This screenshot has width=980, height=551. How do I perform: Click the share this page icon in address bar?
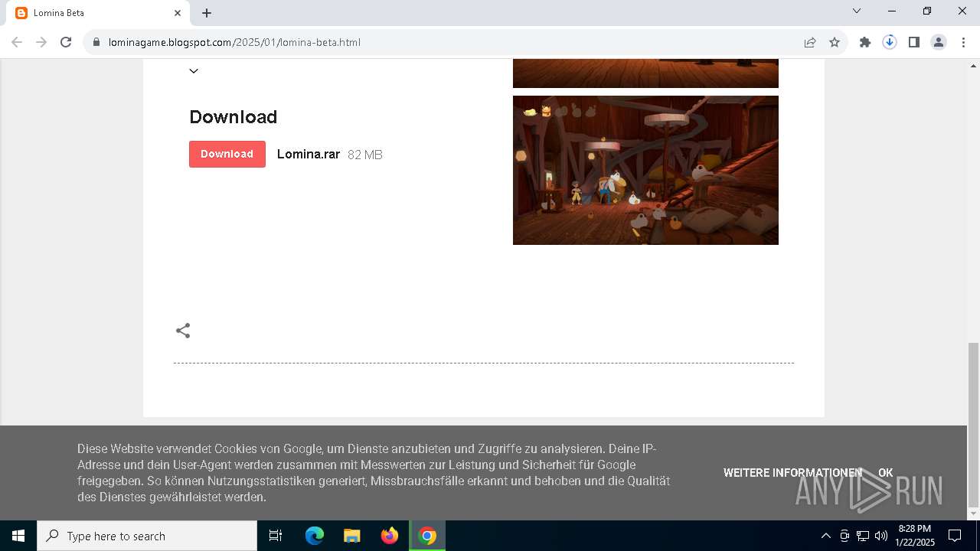[x=810, y=42]
